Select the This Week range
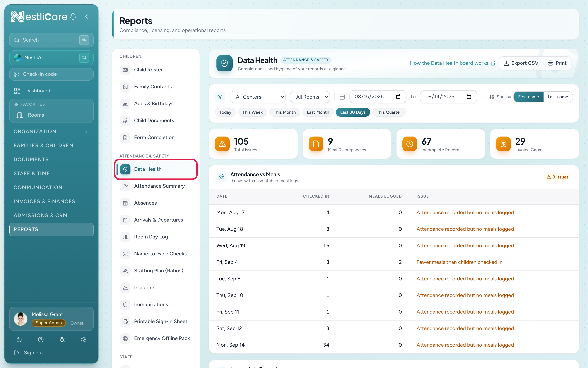 (252, 112)
